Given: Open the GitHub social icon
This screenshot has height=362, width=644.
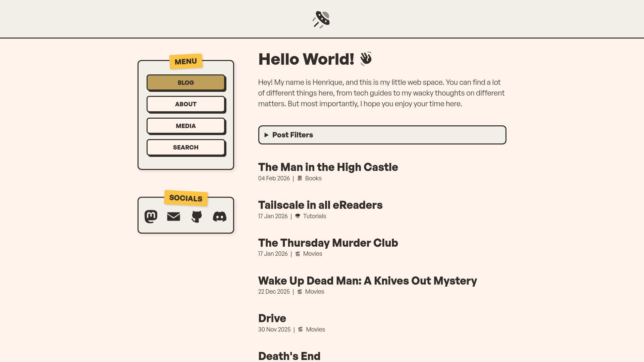Looking at the screenshot, I should (197, 217).
